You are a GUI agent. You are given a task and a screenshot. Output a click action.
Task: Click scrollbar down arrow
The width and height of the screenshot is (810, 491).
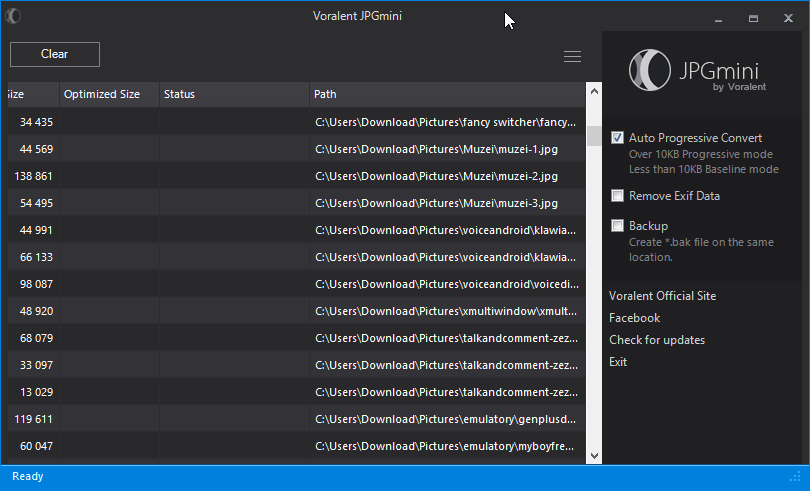(594, 456)
